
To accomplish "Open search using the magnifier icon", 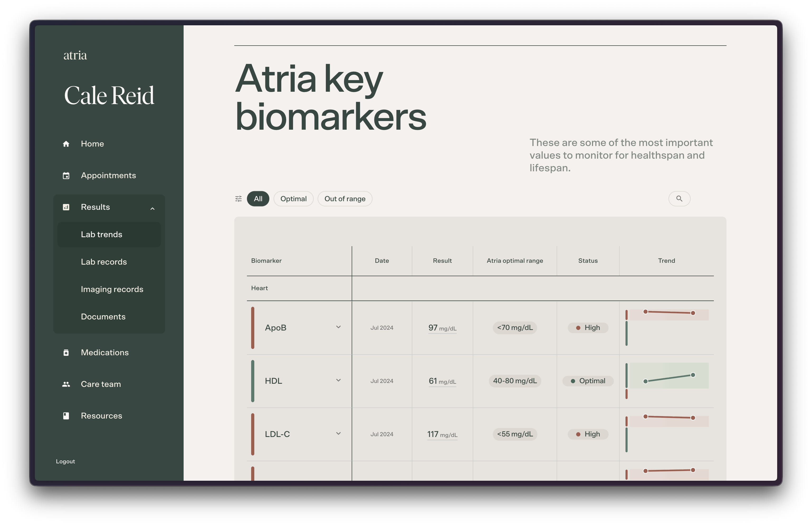I will point(679,198).
